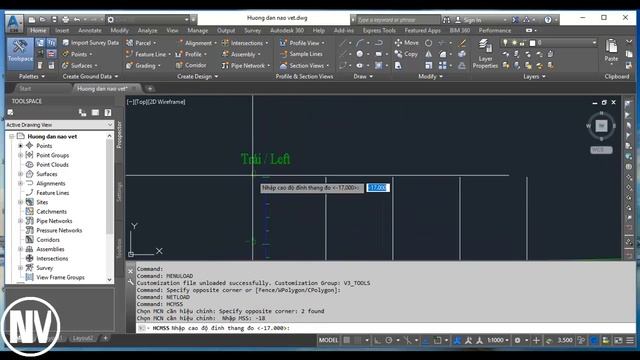Close the command line window
The height and width of the screenshot is (360, 640).
tap(131, 271)
